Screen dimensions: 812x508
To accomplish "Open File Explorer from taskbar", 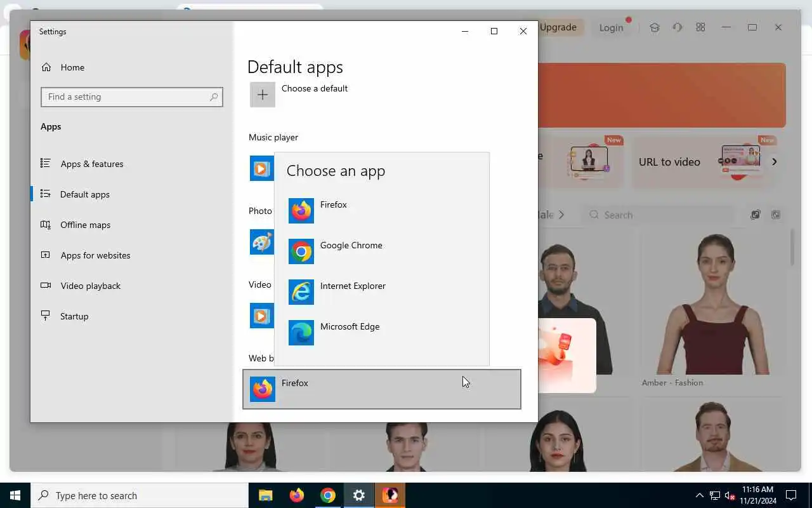I will tap(265, 495).
